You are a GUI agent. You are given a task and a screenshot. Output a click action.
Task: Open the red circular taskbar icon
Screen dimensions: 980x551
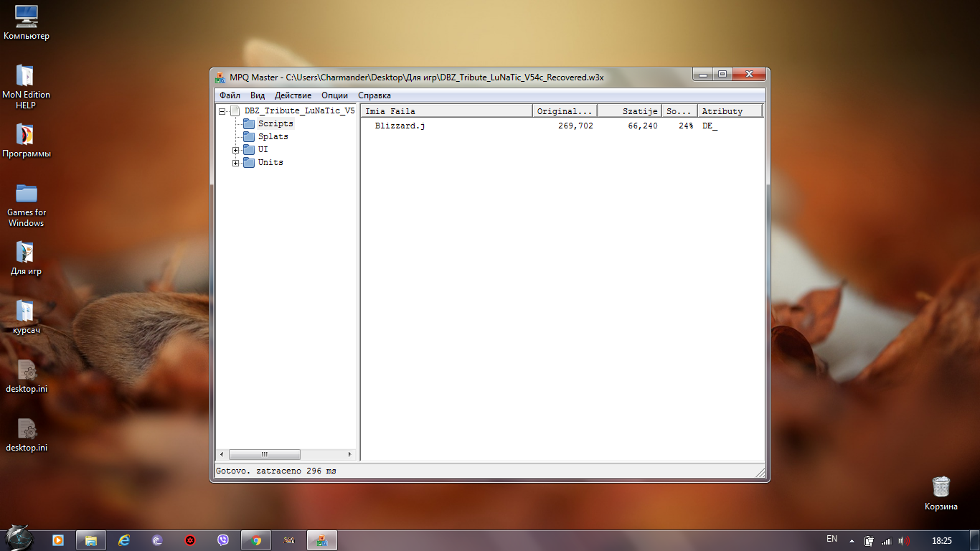coord(190,540)
